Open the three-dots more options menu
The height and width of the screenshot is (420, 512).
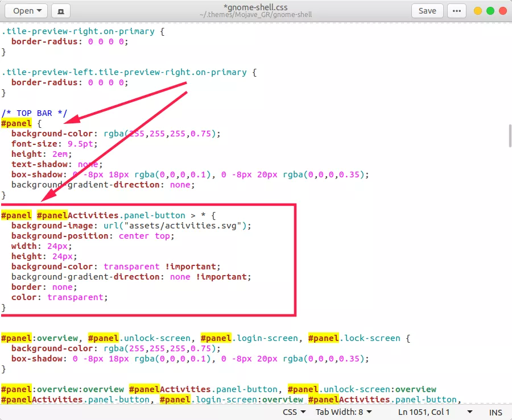coord(456,11)
